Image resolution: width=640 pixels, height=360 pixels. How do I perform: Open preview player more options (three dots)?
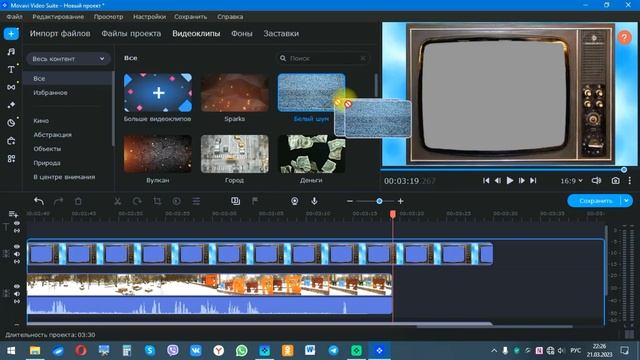629,180
